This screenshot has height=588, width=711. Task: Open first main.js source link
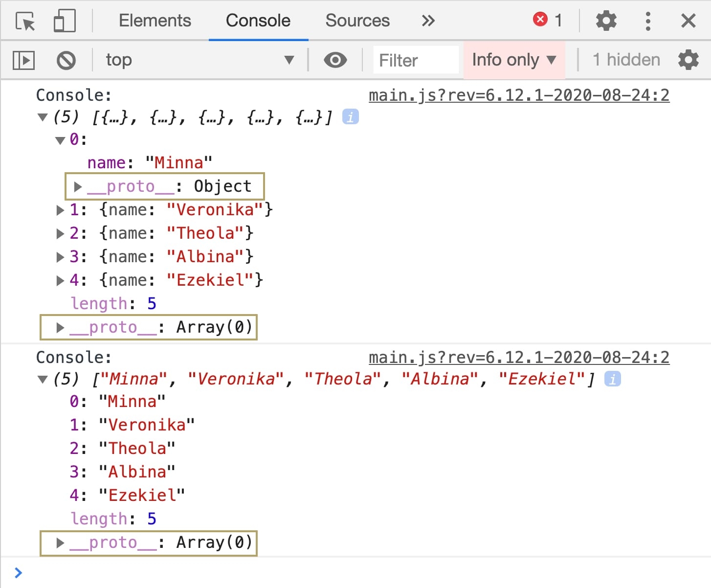[x=519, y=95]
